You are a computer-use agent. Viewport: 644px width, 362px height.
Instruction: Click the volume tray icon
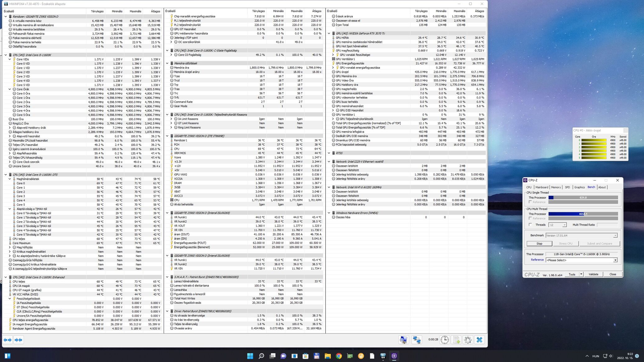click(x=611, y=356)
